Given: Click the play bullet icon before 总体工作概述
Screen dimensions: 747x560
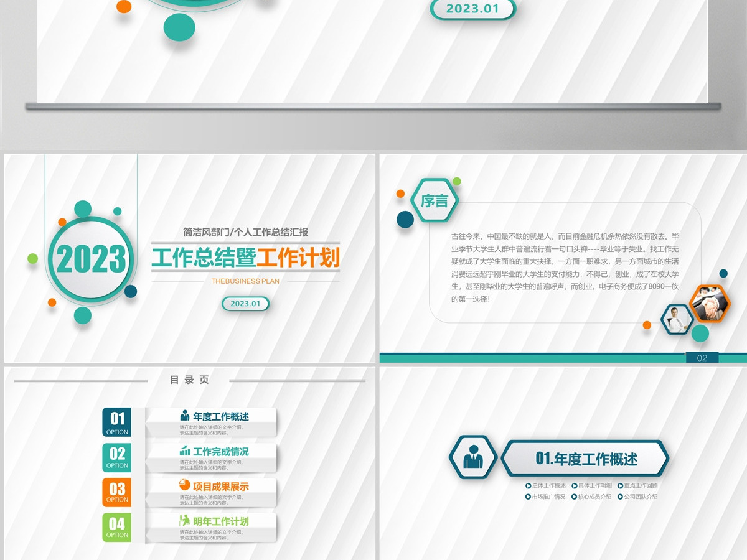Looking at the screenshot, I should 529,485.
